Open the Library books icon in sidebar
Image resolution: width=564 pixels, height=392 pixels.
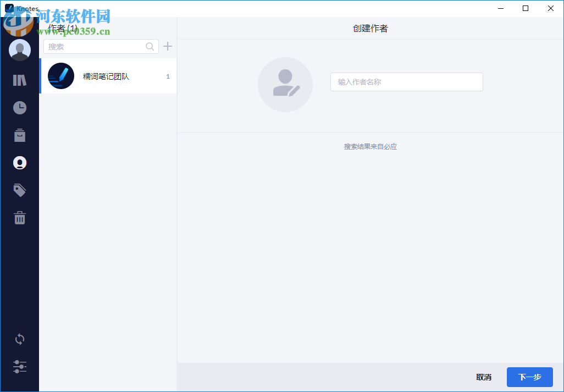tap(19, 80)
